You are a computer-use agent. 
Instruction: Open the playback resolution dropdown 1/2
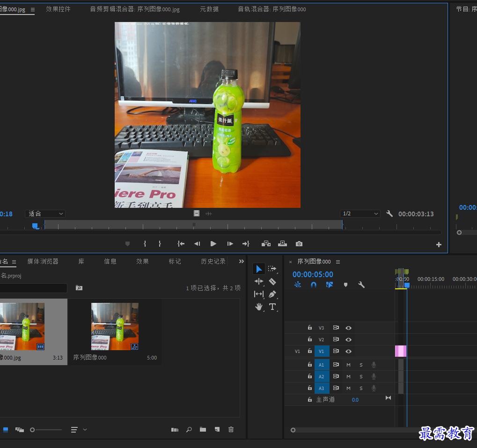360,213
